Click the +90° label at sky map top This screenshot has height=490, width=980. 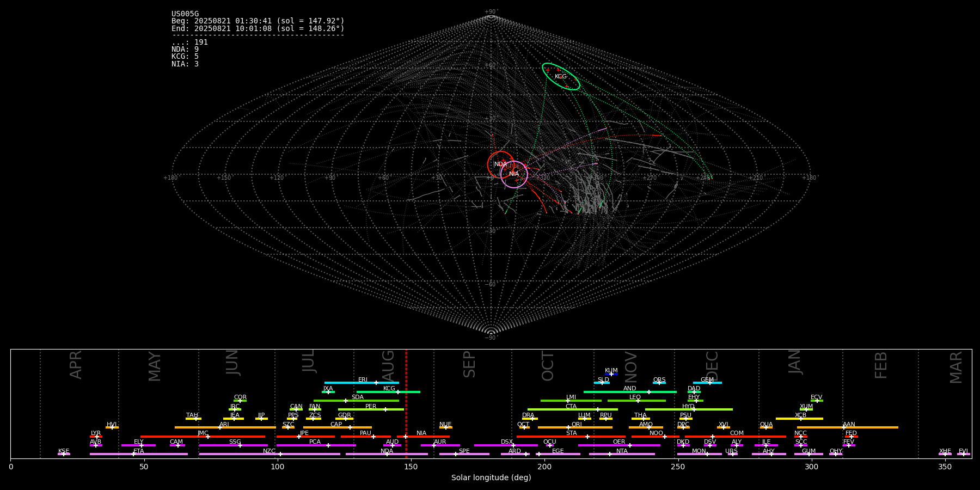click(491, 12)
